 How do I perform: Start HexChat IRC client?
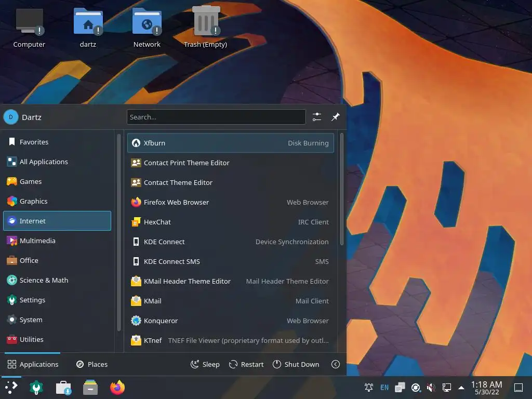tap(230, 222)
